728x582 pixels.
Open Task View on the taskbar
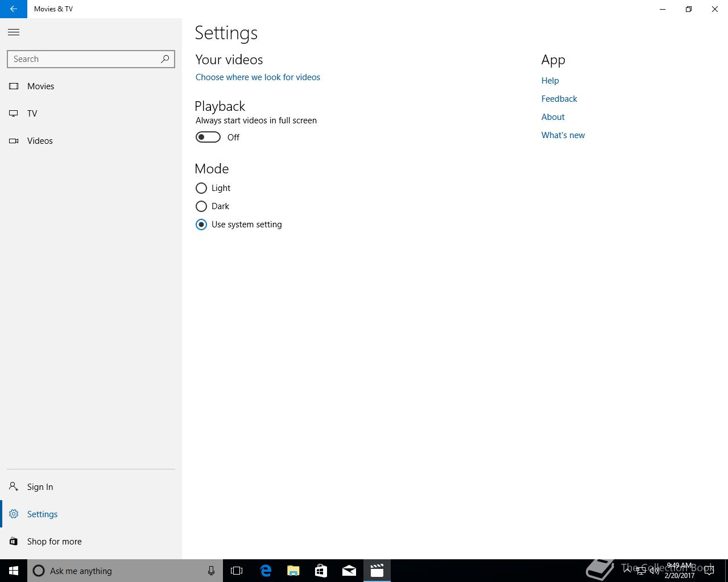tap(237, 571)
